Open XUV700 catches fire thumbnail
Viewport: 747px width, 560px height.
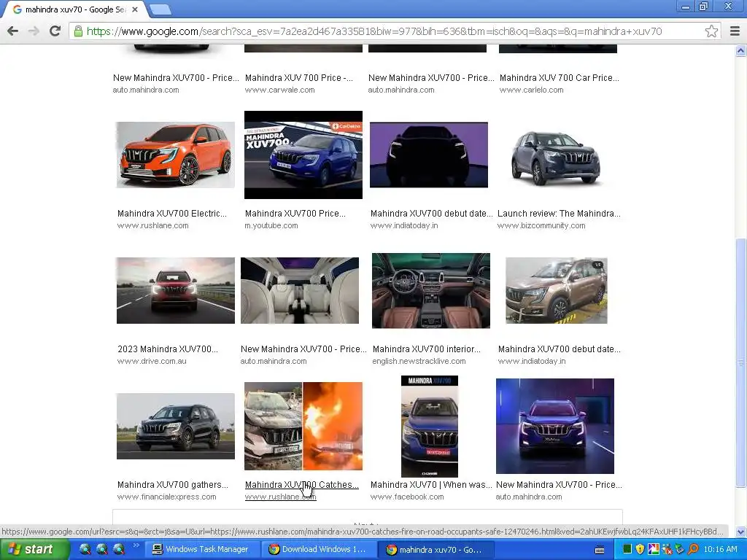point(303,426)
